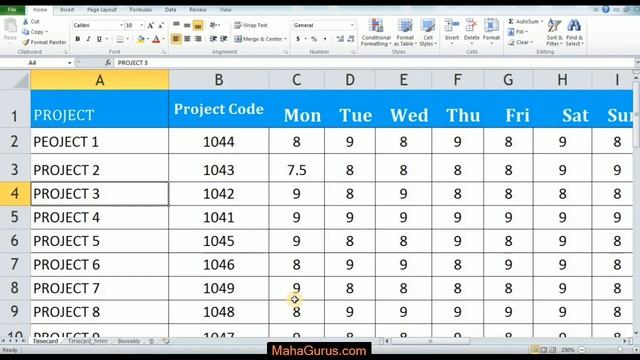
Task: Click the font color red A button
Action: pos(156,39)
